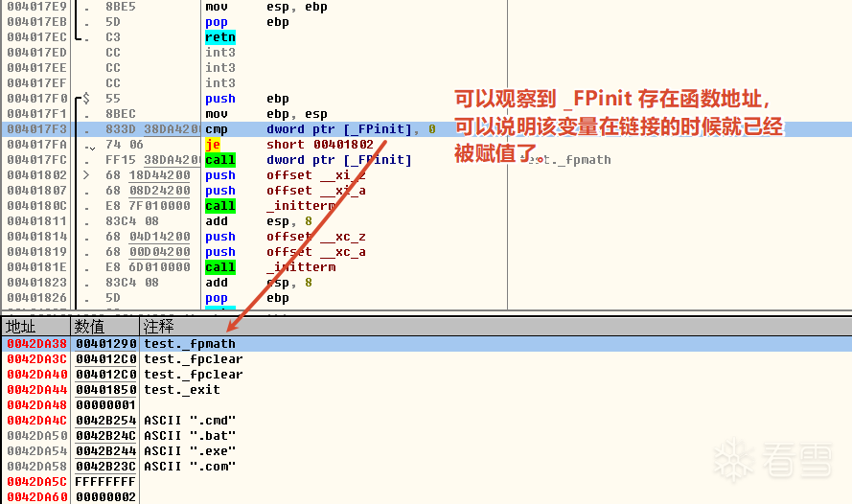Click the call _initterm at 0040181E

pos(270,267)
